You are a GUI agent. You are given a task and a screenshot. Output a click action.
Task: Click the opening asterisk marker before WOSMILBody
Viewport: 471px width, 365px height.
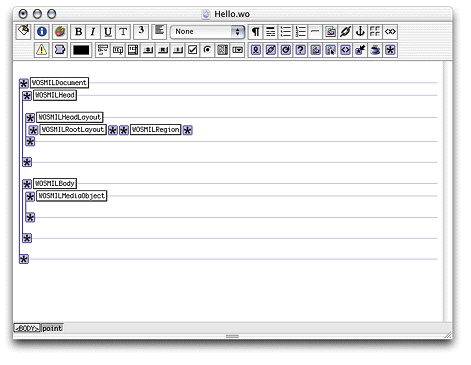[27, 184]
